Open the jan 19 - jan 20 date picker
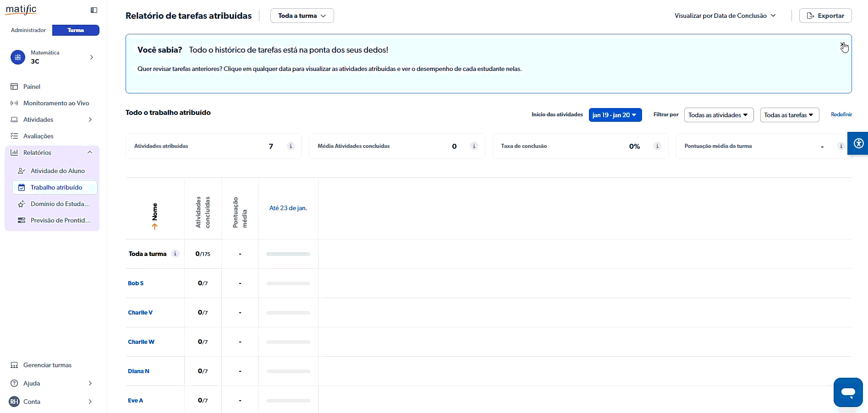Image resolution: width=868 pixels, height=413 pixels. pos(615,115)
